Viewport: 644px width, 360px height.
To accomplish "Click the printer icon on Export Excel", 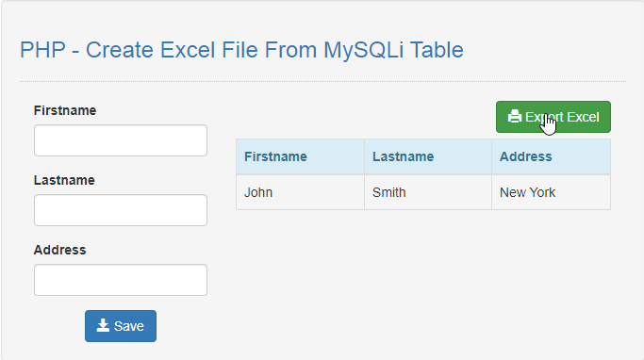I will pyautogui.click(x=514, y=117).
